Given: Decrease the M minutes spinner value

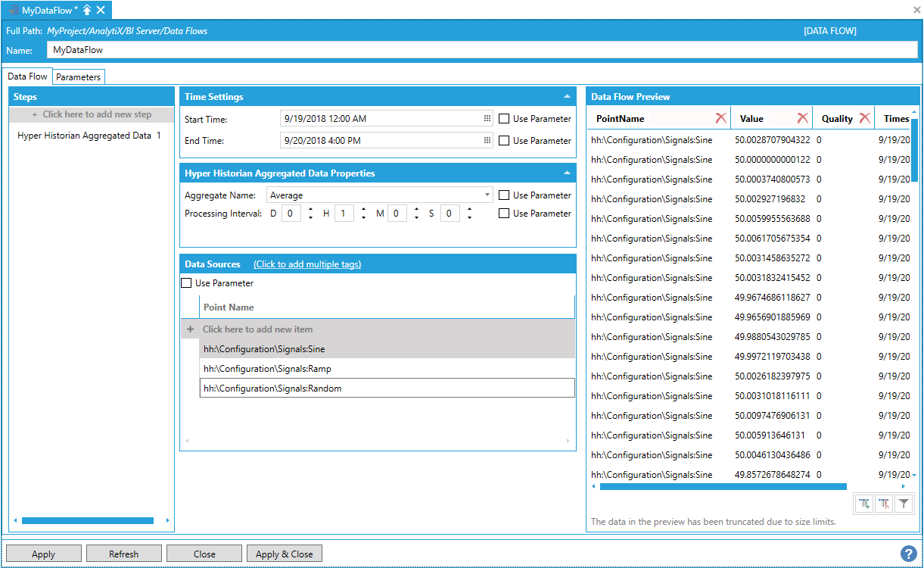Looking at the screenshot, I should click(416, 218).
